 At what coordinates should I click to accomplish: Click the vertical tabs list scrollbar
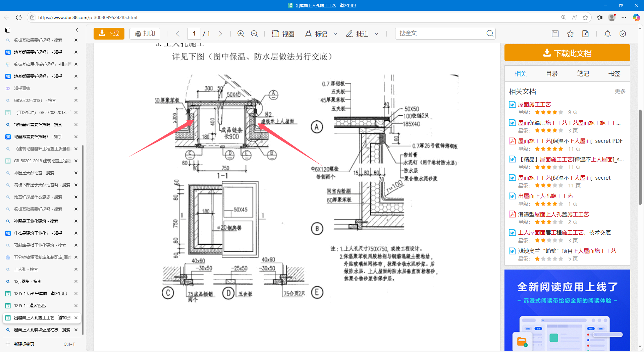(83, 240)
